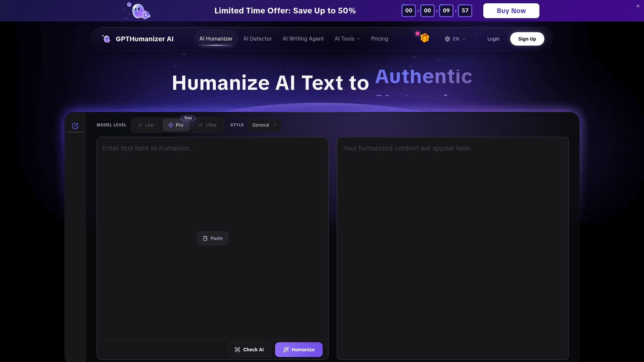The height and width of the screenshot is (362, 644).
Task: Click the rocket icon next to Ultra
Action: coord(200,125)
